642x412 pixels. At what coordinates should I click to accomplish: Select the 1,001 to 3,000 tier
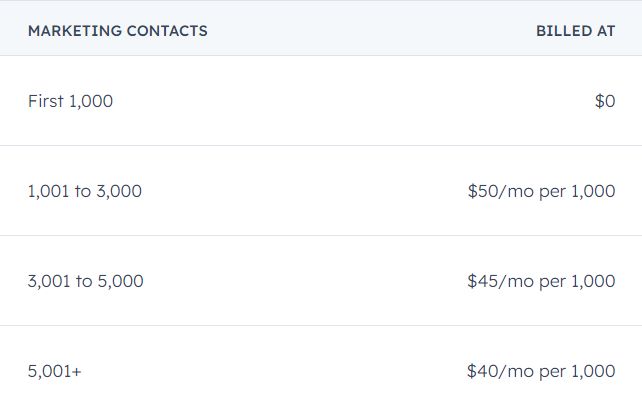85,191
